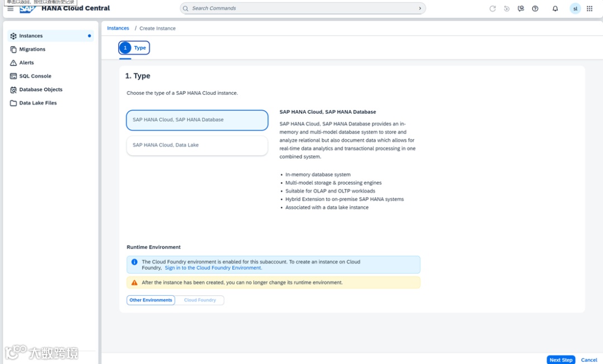603x364 pixels.
Task: Open the user avatar 'sl' menu
Action: tap(575, 8)
